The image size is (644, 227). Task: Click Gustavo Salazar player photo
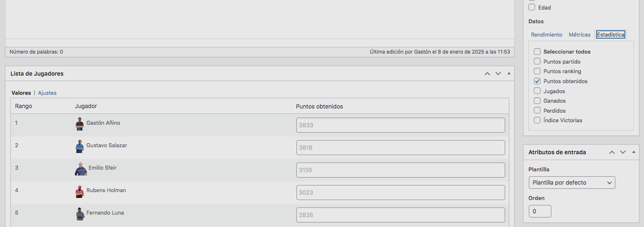(79, 146)
